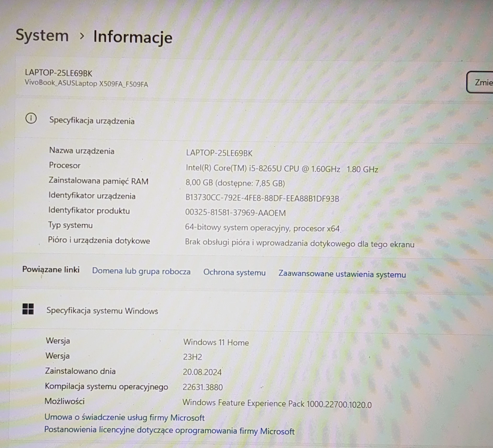Click the Procesor label

click(65, 165)
